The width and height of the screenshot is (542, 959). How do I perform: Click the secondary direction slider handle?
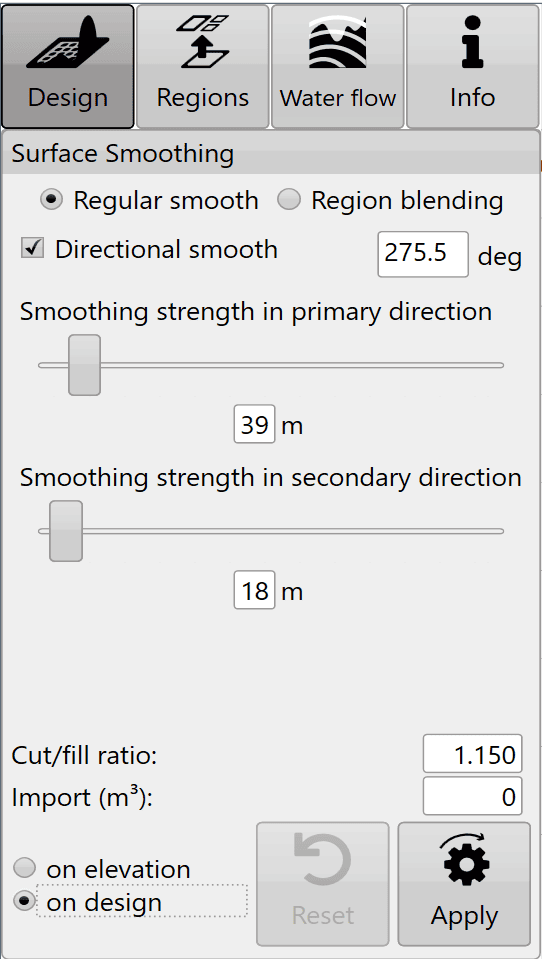pos(66,531)
